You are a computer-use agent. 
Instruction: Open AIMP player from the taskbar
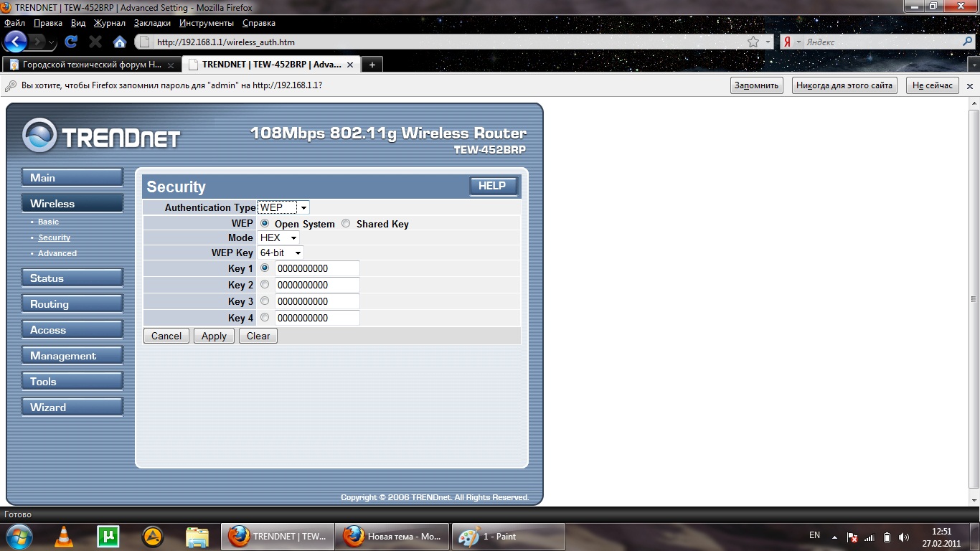coord(152,537)
